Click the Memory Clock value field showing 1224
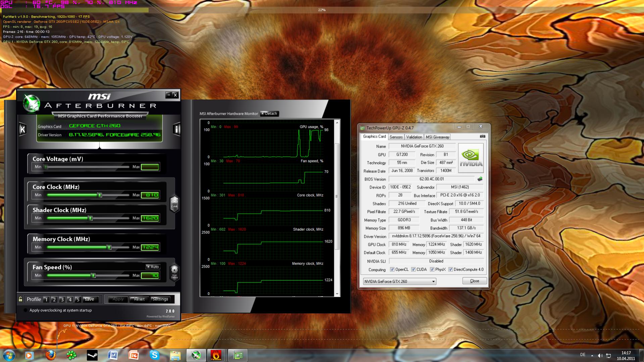The image size is (644, 362). (x=150, y=247)
